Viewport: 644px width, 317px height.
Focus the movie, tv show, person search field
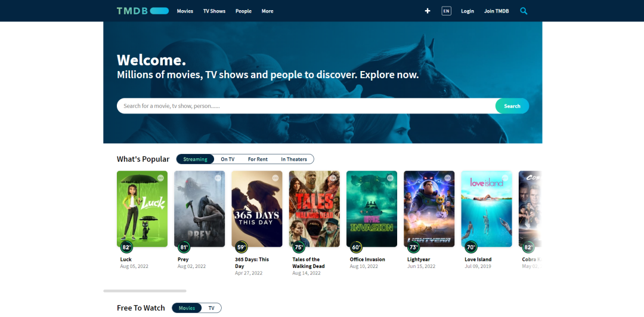pos(306,106)
